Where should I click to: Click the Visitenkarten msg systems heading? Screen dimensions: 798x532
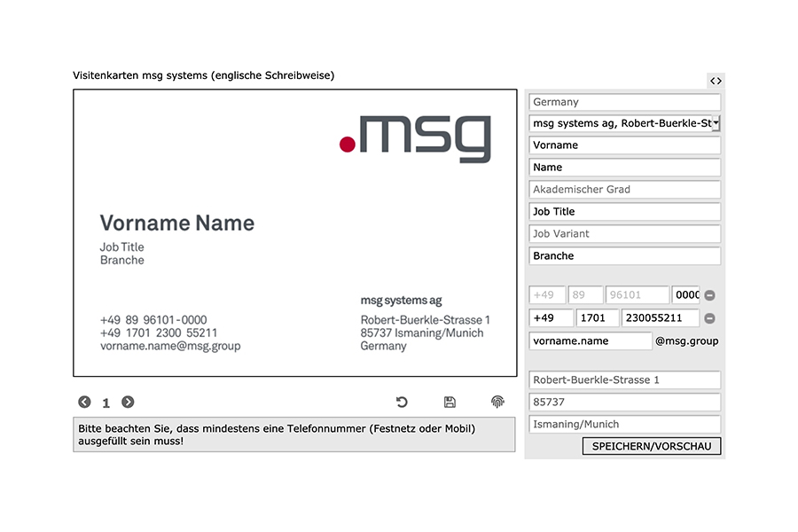click(x=204, y=75)
